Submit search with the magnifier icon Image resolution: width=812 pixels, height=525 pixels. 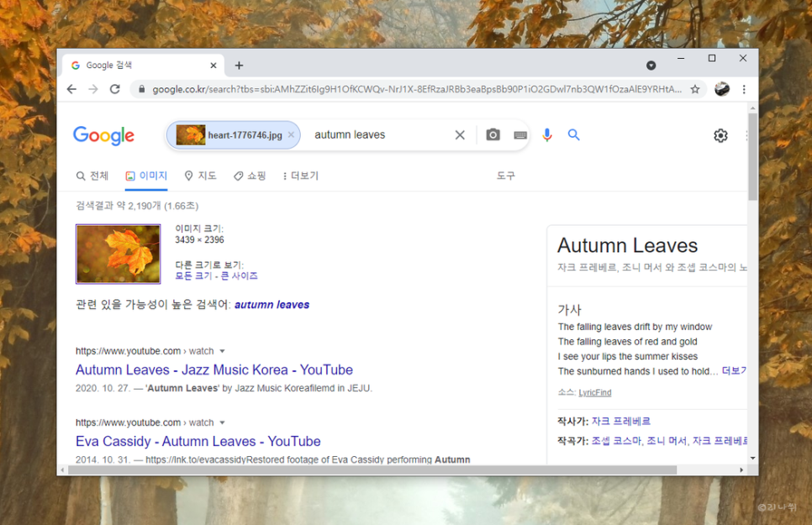(573, 135)
